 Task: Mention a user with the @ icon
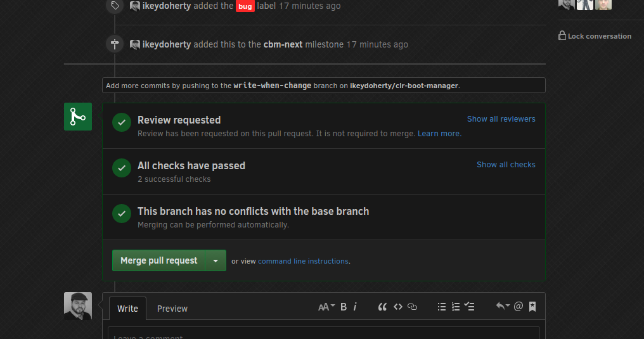518,306
